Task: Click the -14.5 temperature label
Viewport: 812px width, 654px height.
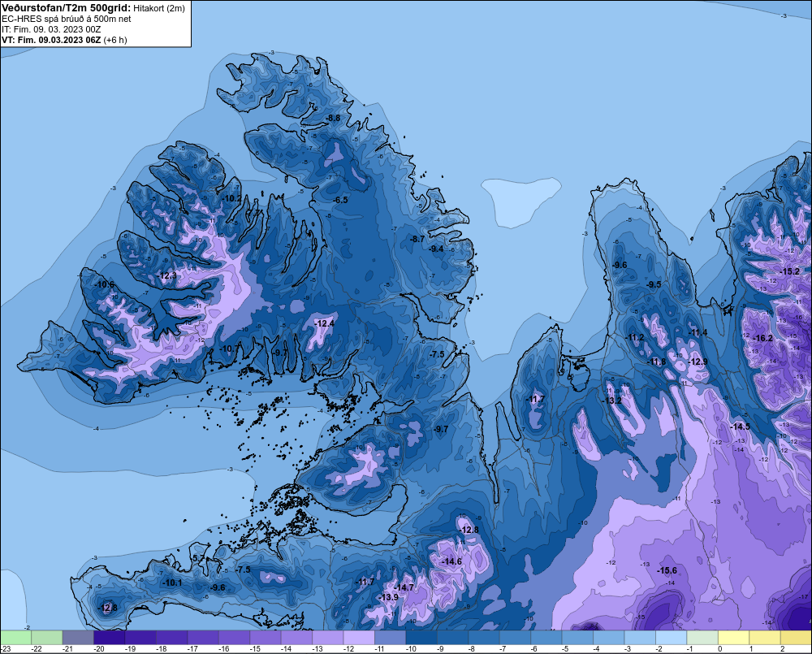Action: 740,427
